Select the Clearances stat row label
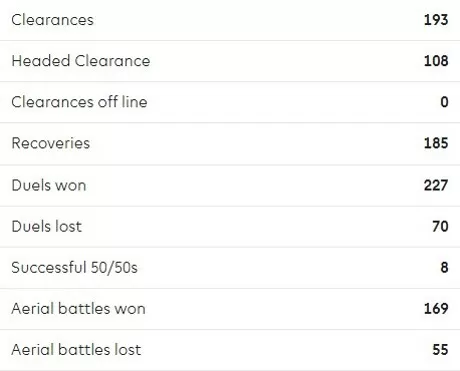This screenshot has width=460, height=371. pos(52,20)
